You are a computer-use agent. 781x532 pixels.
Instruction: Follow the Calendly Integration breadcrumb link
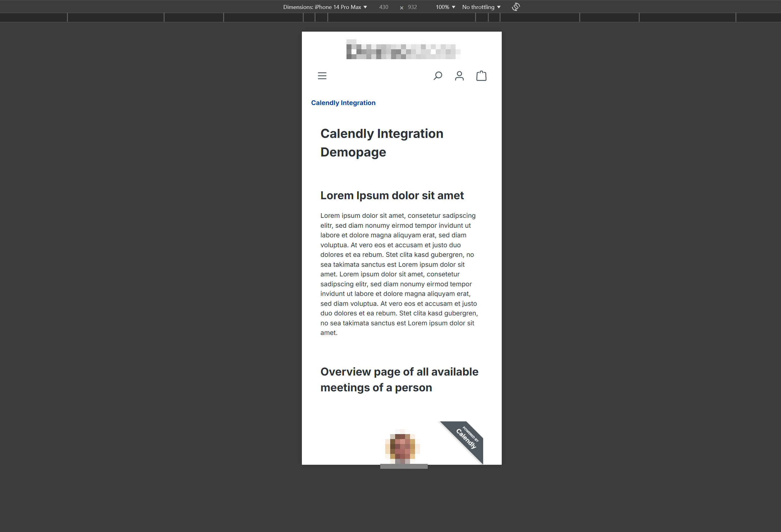click(x=343, y=103)
